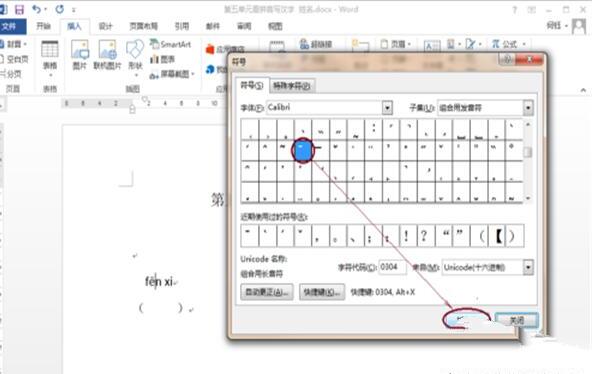Image resolution: width=592 pixels, height=374 pixels.
Task: Open the red app store icon
Action: coord(210,49)
